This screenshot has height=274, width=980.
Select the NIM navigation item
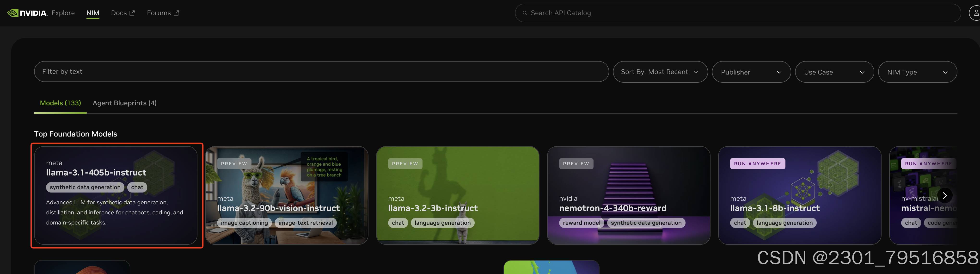point(93,13)
